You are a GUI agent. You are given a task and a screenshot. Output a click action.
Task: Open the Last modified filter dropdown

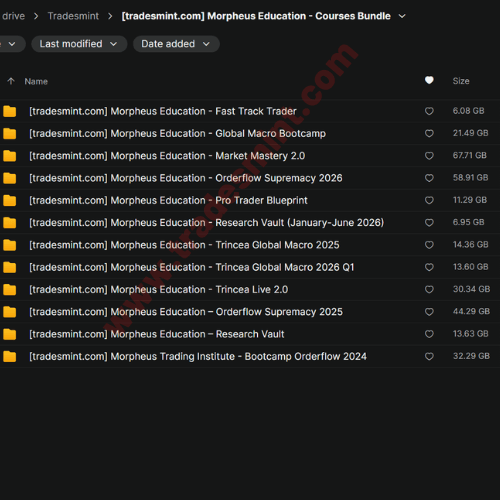click(79, 44)
